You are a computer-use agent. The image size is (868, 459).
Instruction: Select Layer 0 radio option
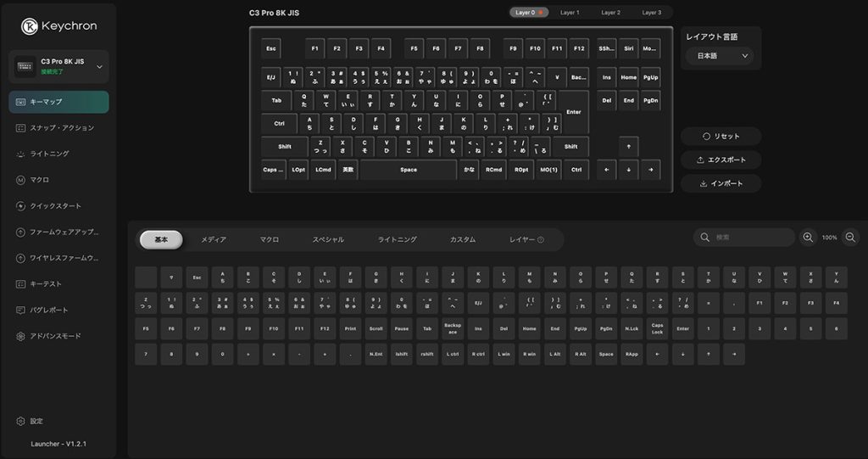tap(530, 13)
